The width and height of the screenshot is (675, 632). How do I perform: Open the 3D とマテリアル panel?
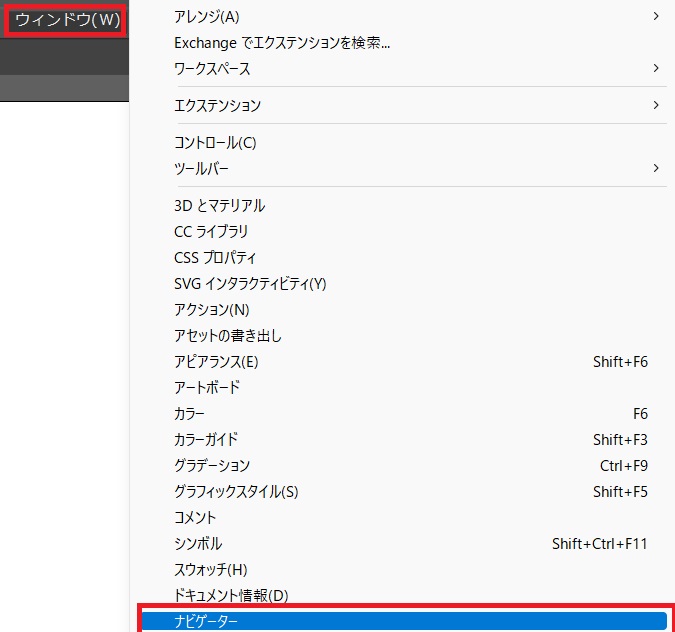(219, 206)
